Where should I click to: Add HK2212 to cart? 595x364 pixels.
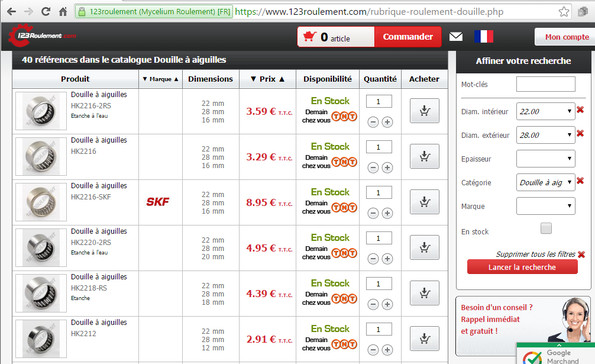pyautogui.click(x=425, y=339)
